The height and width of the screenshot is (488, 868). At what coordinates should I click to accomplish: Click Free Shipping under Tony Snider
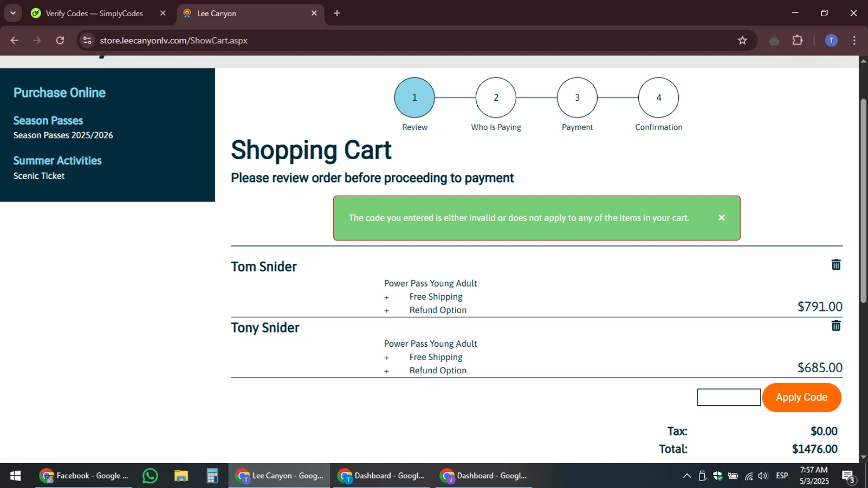coord(436,357)
